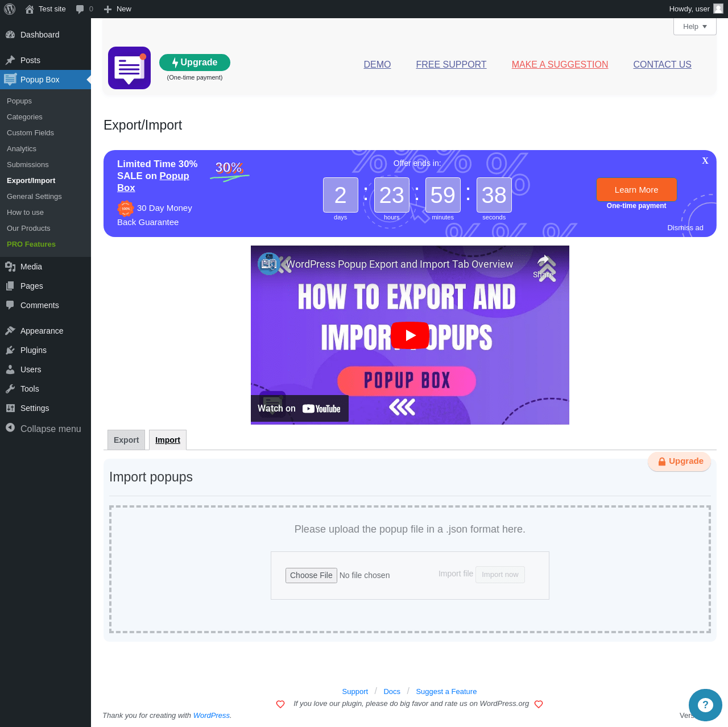Screen dimensions: 728x727
Task: Open the Support footer link
Action: pyautogui.click(x=355, y=692)
